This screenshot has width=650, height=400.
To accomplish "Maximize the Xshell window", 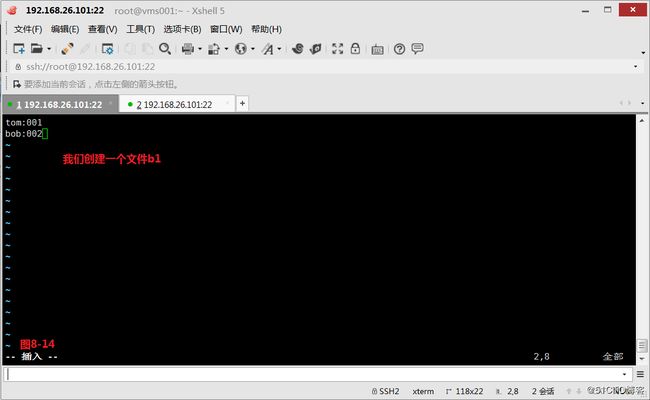I will pyautogui.click(x=607, y=10).
